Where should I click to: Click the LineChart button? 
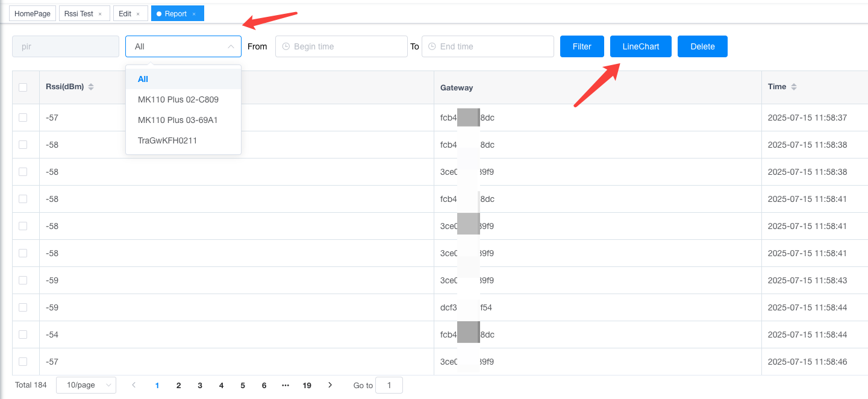(641, 46)
